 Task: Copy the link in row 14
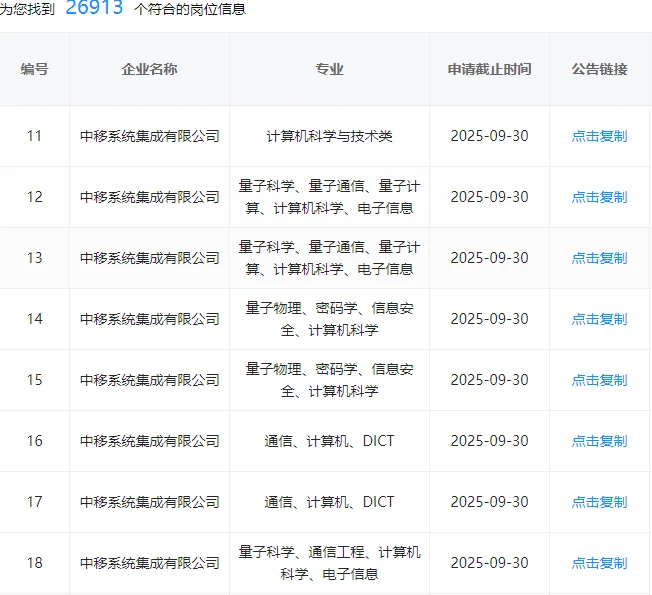[599, 319]
